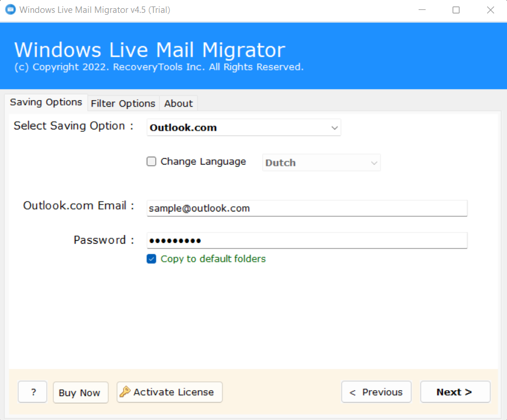Click the Windows Live Mail Migrator banner heading
Image resolution: width=507 pixels, height=420 pixels.
point(150,50)
